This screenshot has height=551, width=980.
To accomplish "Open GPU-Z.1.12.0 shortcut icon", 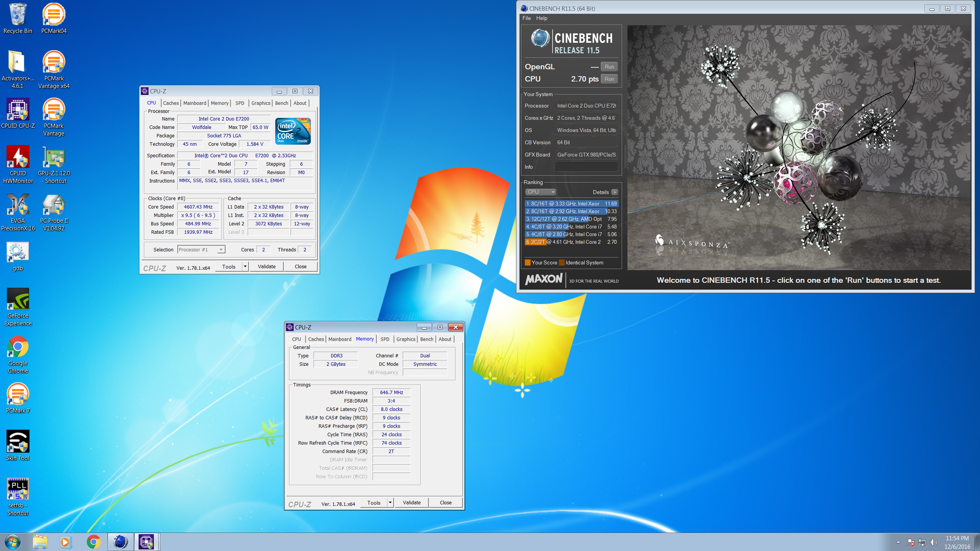I will 54,165.
